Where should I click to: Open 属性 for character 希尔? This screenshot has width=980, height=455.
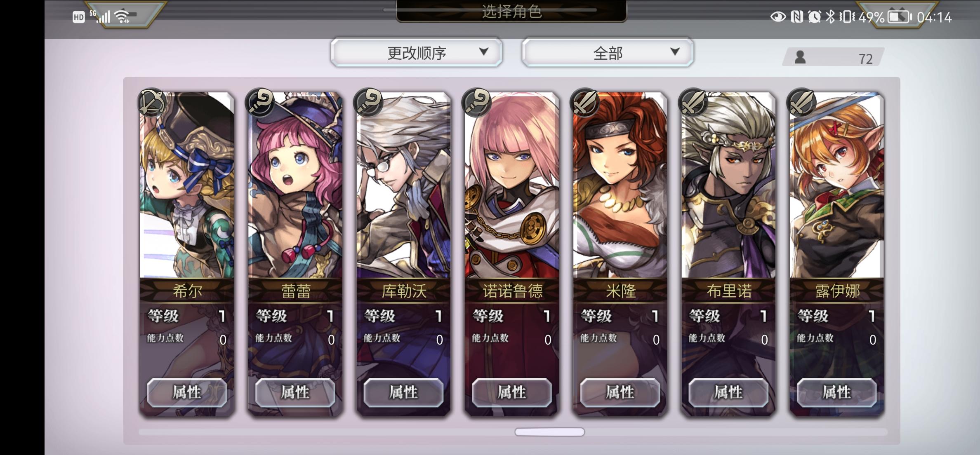click(x=187, y=392)
